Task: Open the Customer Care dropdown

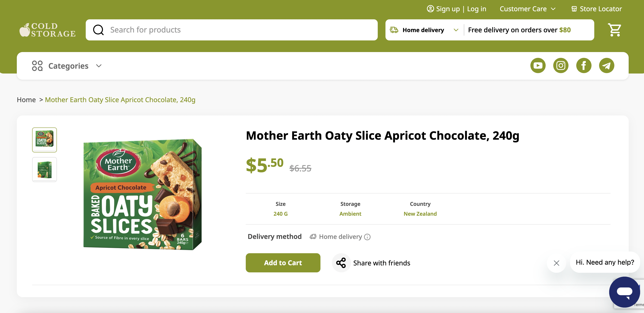Action: point(528,9)
